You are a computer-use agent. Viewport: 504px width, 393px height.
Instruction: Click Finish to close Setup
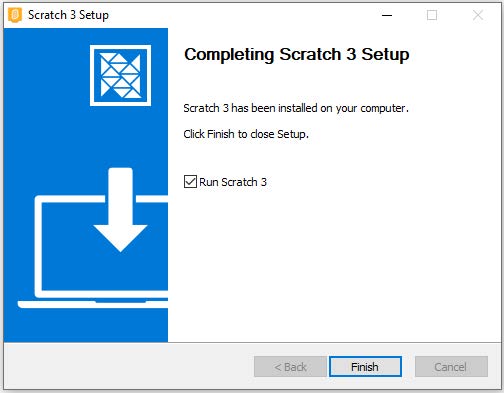[x=365, y=367]
